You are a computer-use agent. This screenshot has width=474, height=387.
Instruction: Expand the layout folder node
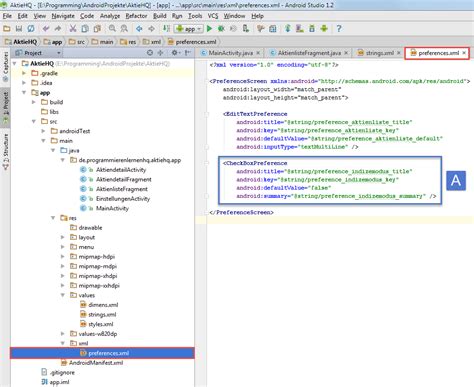pyautogui.click(x=63, y=237)
